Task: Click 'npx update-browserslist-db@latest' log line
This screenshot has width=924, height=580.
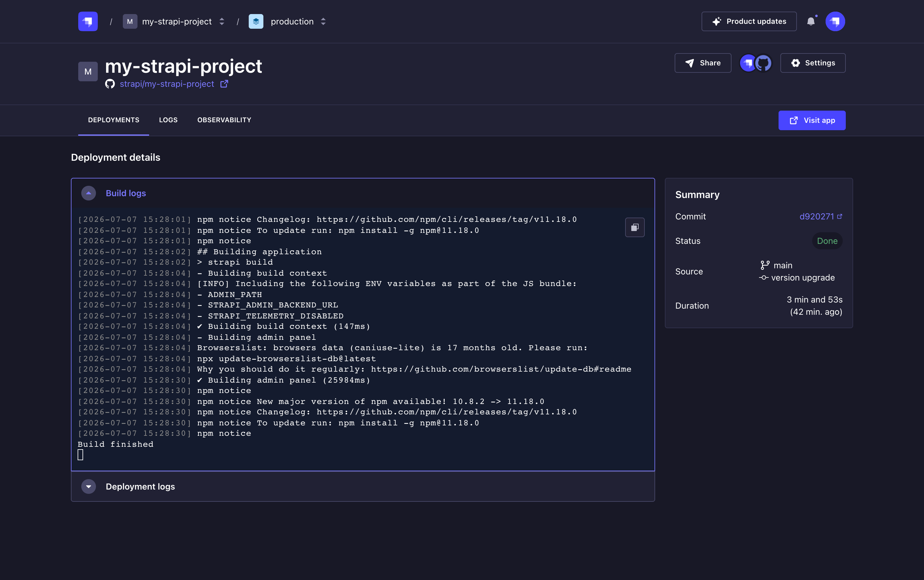Action: click(x=287, y=359)
